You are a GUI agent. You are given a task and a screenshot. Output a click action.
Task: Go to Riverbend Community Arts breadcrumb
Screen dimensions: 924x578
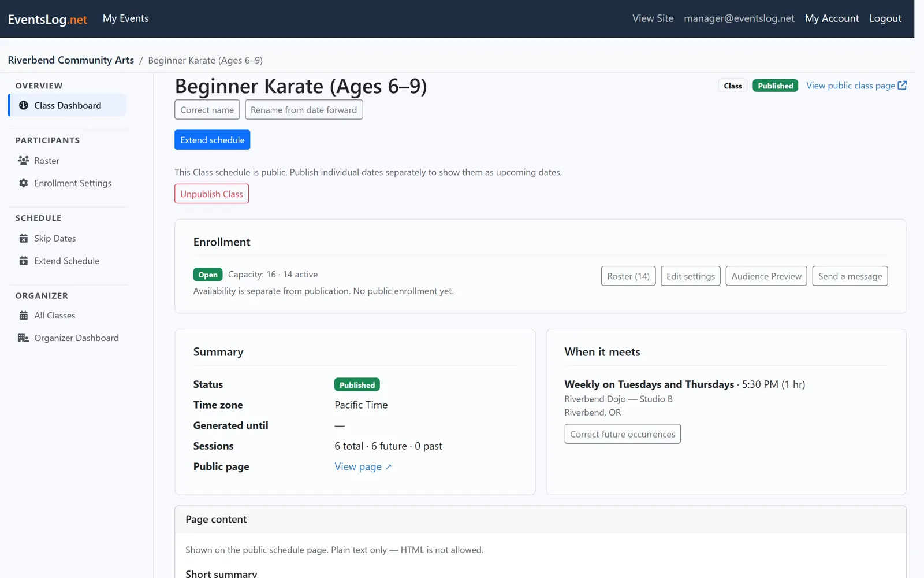(x=71, y=60)
